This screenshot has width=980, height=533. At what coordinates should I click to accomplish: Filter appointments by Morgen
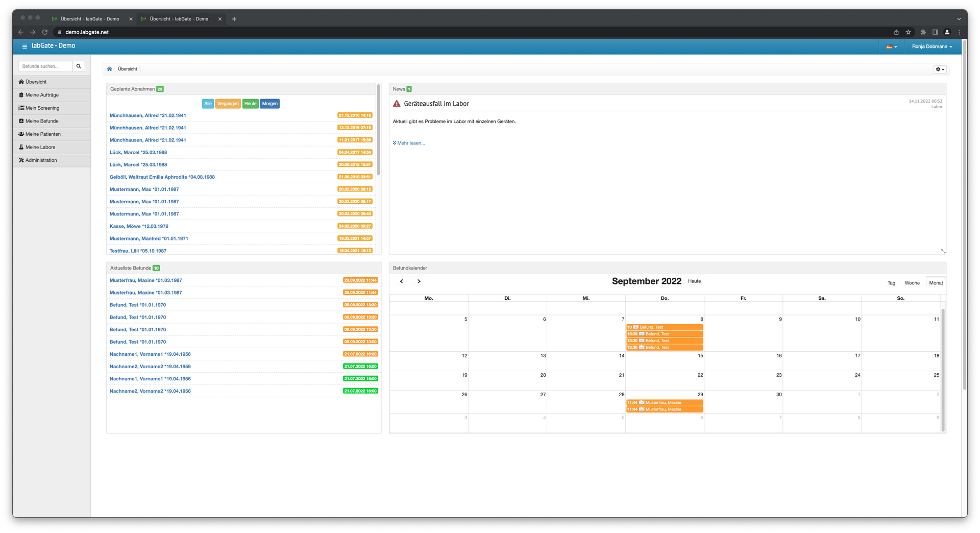269,104
